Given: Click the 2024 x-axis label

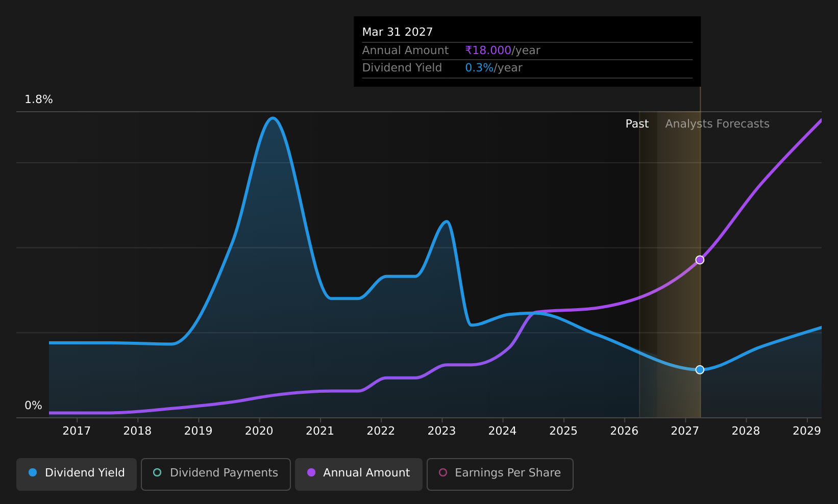Looking at the screenshot, I should click(503, 431).
